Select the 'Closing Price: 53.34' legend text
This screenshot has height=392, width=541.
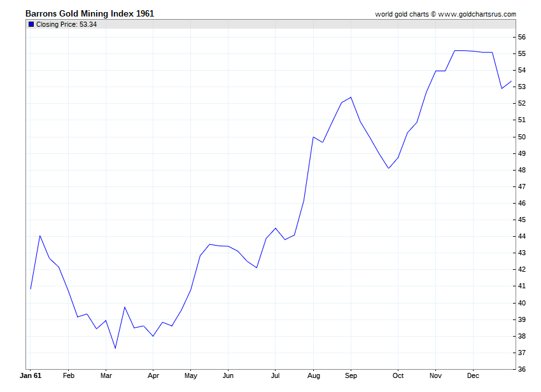pyautogui.click(x=66, y=24)
